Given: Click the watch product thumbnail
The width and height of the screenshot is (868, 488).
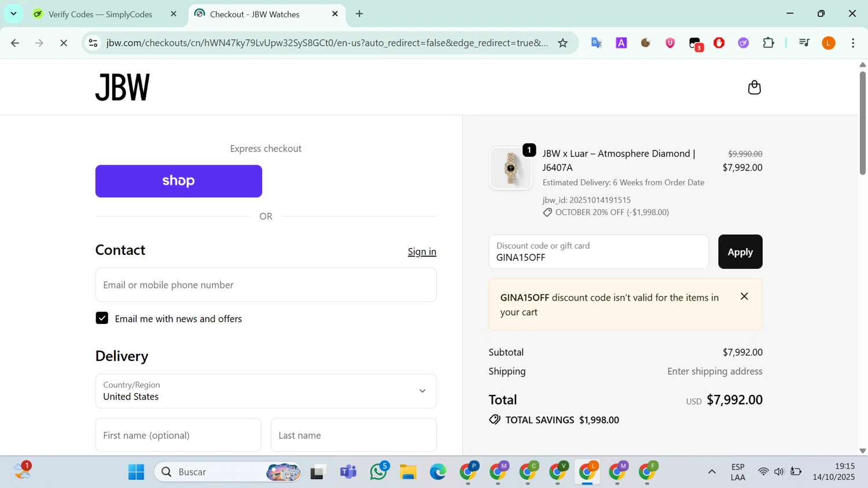Looking at the screenshot, I should [510, 168].
